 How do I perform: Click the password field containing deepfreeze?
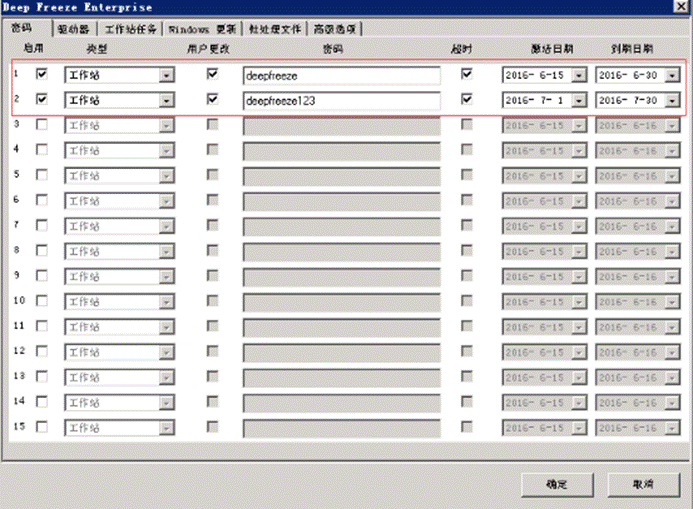click(341, 76)
